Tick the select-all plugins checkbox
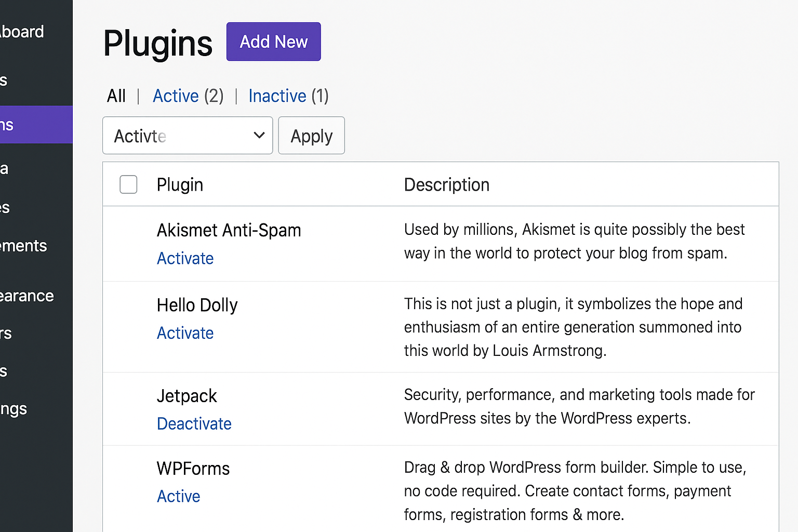This screenshot has width=798, height=532. tap(128, 184)
